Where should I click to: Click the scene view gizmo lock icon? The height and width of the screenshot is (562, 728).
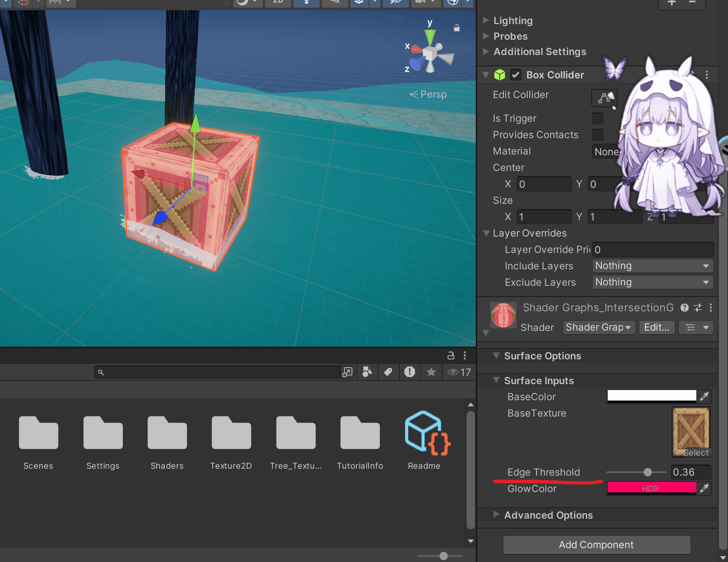456,28
